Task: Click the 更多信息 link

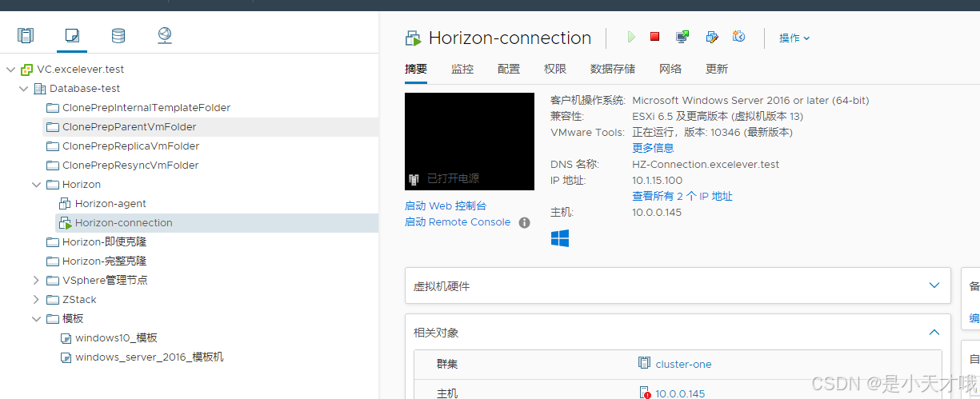Action: tap(653, 148)
